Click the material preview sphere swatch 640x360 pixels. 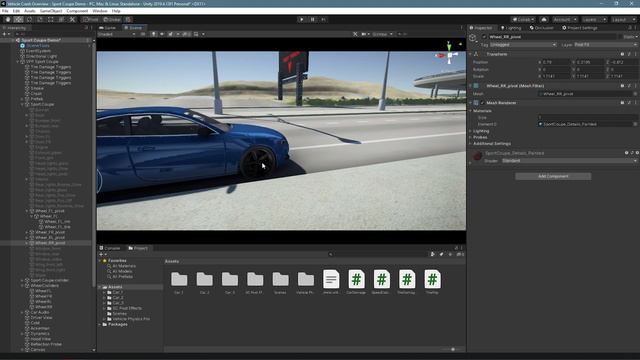[477, 156]
